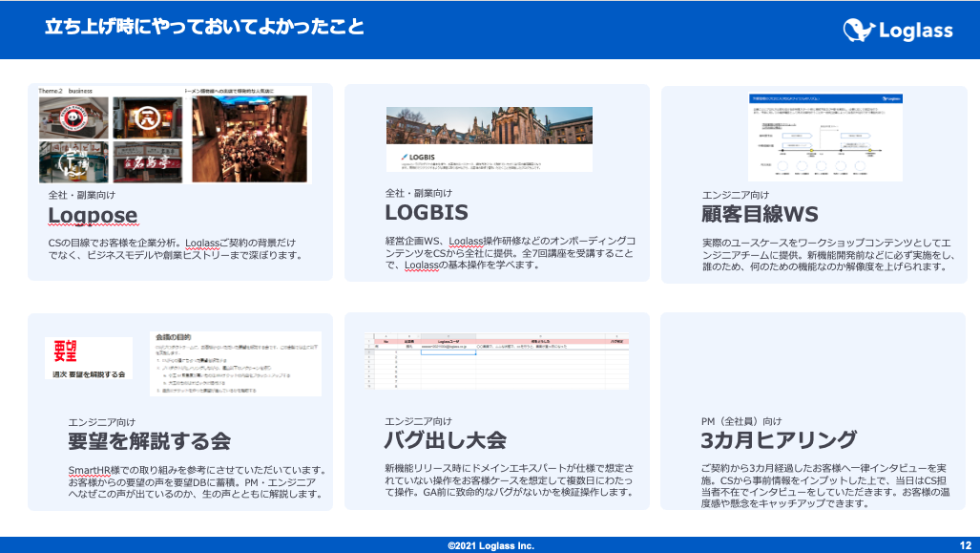Open the panda logo restaurant photo

[73, 117]
